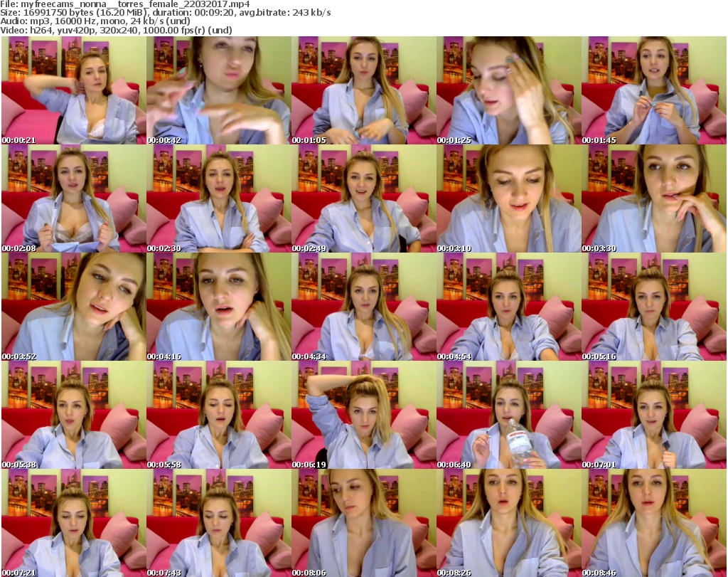Click the frame stamped 00:05:38
728x577 pixels.
pos(74,415)
